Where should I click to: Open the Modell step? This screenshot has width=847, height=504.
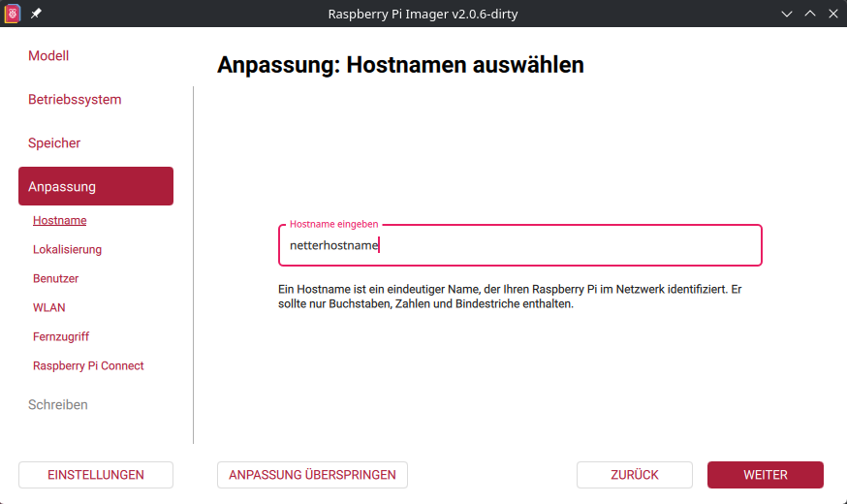coord(48,55)
